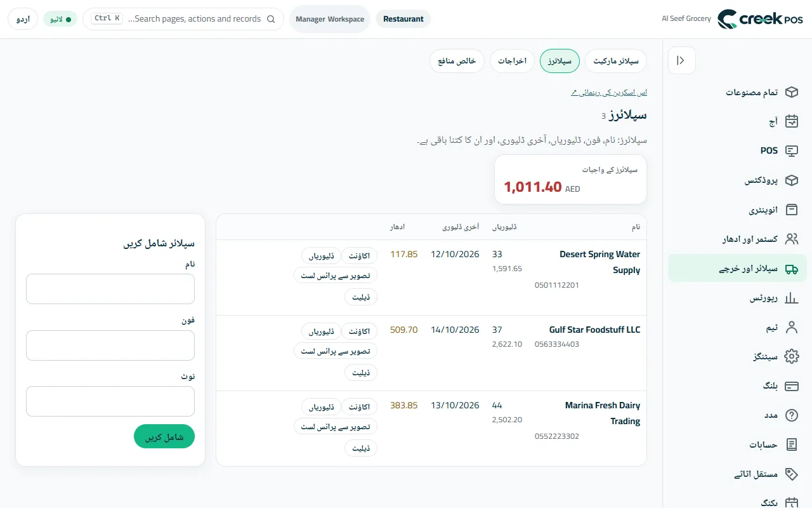The width and height of the screenshot is (812, 508).
Task: Open the رپورٹس bar chart icon
Action: (791, 298)
